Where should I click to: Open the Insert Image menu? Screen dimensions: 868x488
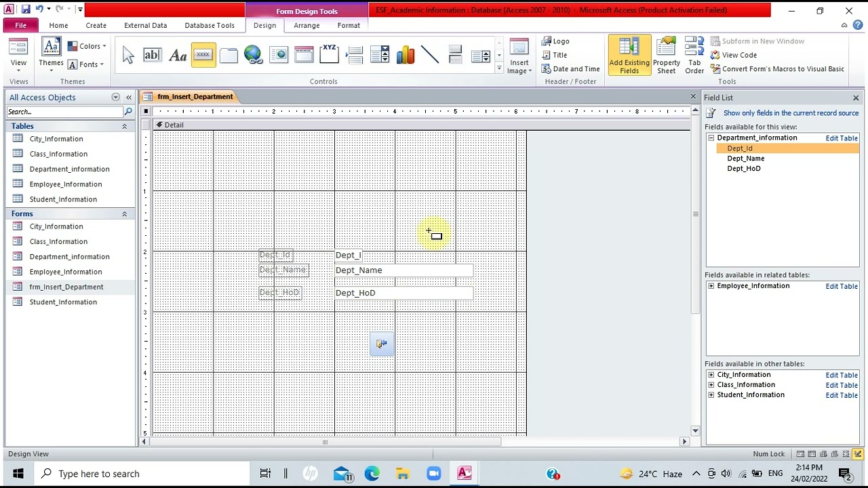point(519,57)
